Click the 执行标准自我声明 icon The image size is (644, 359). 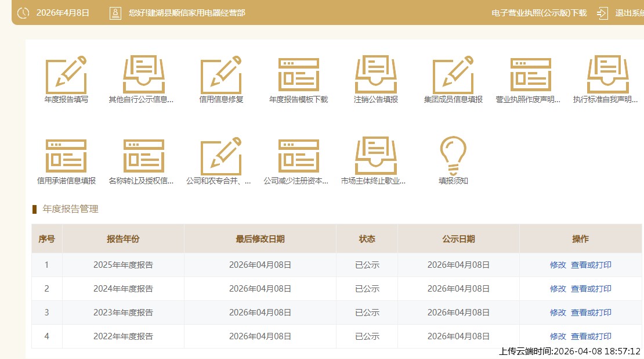click(607, 75)
